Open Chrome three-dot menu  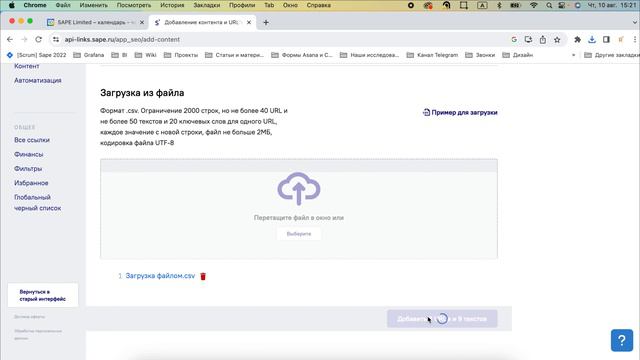[635, 40]
